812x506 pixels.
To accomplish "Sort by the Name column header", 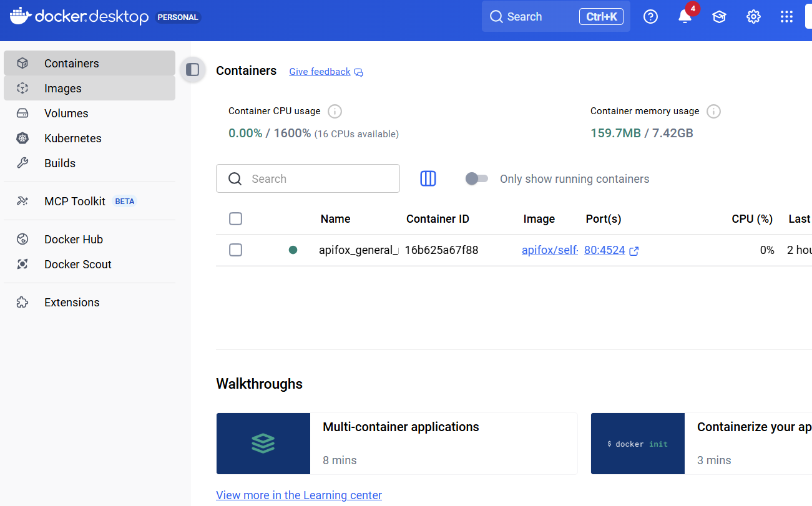I will pyautogui.click(x=335, y=219).
